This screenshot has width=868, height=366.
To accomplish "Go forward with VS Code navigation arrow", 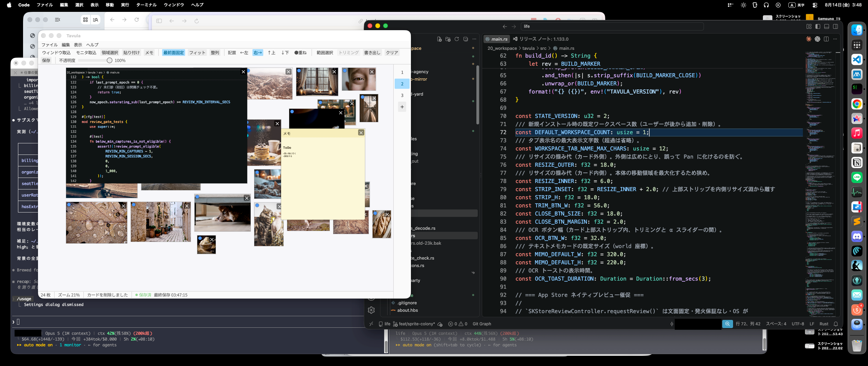I will [x=514, y=26].
